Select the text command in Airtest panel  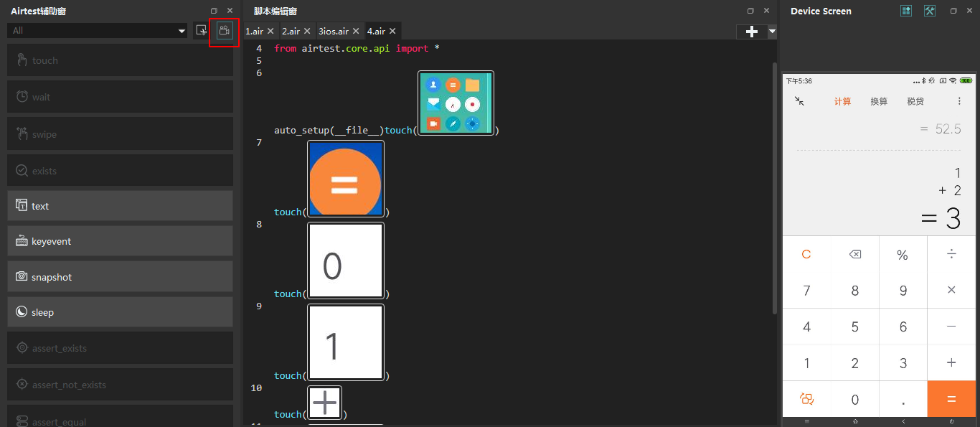click(x=120, y=206)
